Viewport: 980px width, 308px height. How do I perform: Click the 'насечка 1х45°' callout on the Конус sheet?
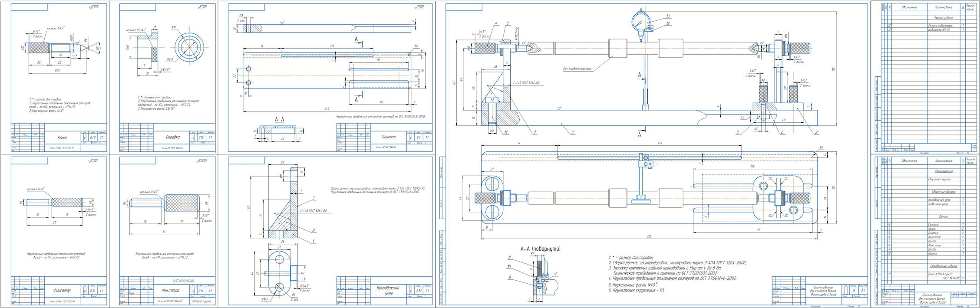pyautogui.click(x=56, y=28)
